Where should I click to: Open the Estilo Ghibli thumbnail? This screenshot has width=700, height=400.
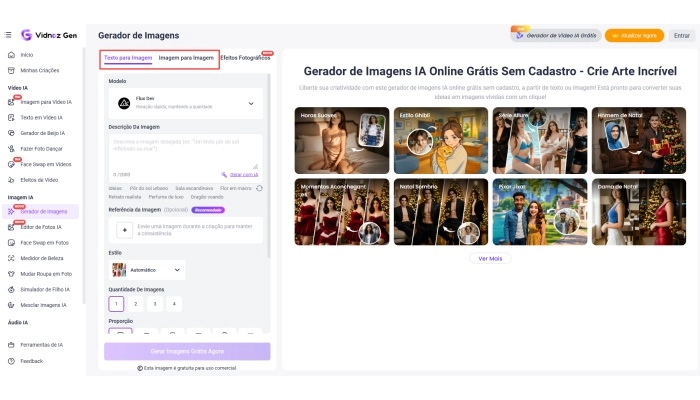pyautogui.click(x=441, y=140)
